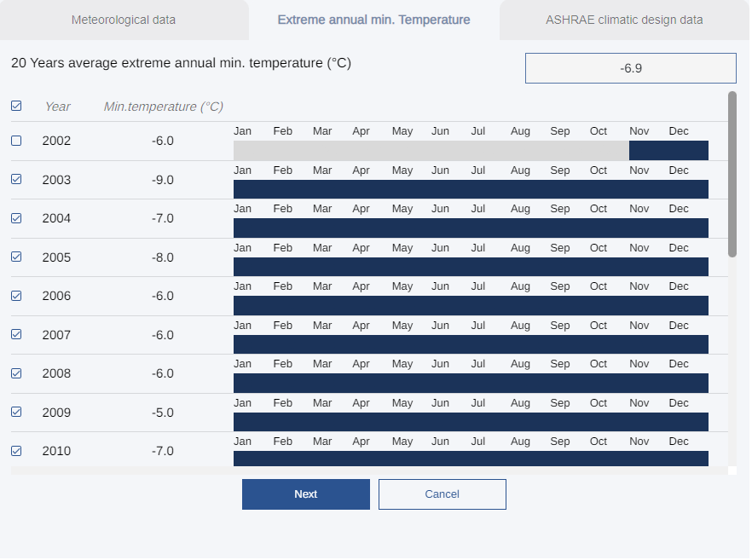Viewport: 752px width, 560px height.
Task: Toggle the checkbox for year 2005
Action: tap(16, 257)
